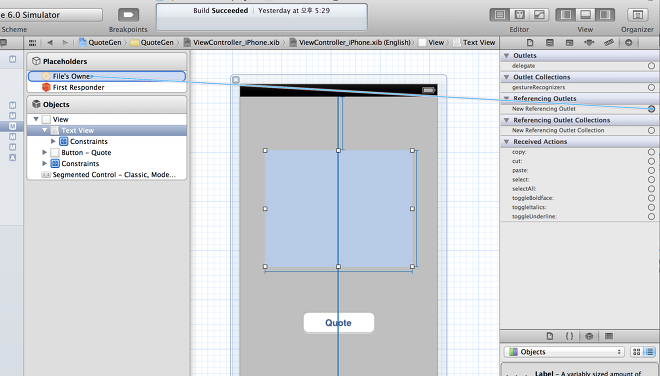Click the delegate outlet connection circle
Screen dimensions: 660x376
(651, 66)
